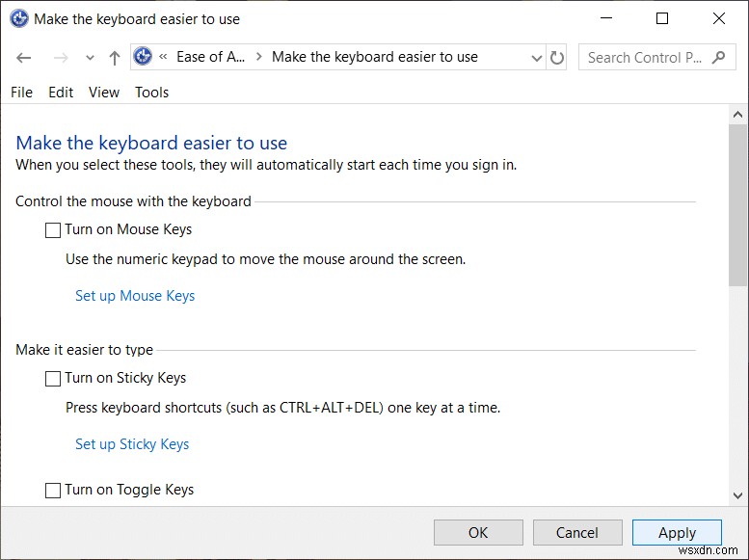This screenshot has height=560, width=749.
Task: Enable Turn on Toggle Keys checkbox
Action: pyautogui.click(x=53, y=491)
